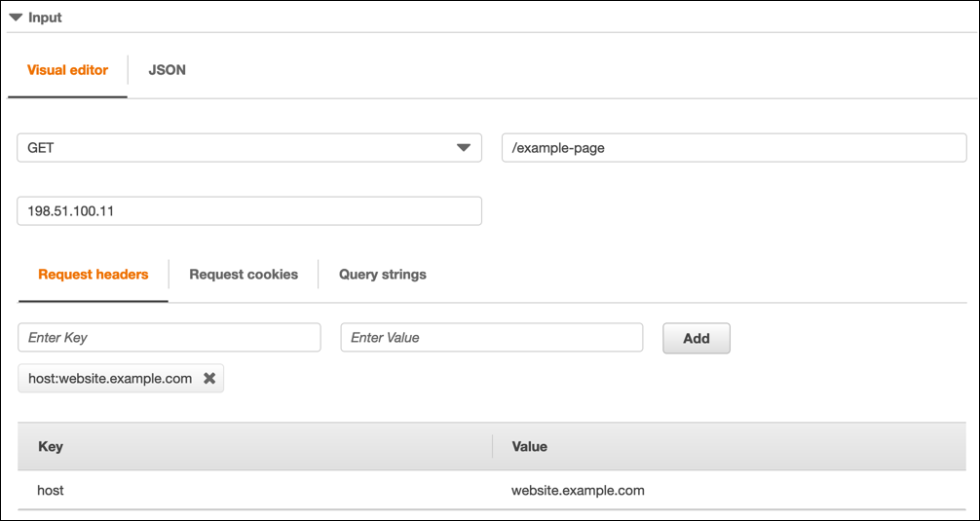
Task: Click the Input section heading
Action: (x=45, y=18)
